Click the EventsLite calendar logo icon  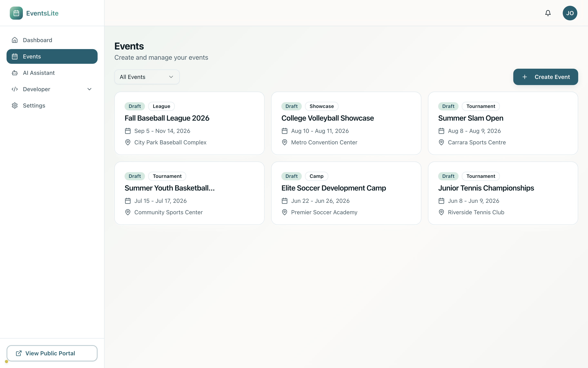pos(16,13)
